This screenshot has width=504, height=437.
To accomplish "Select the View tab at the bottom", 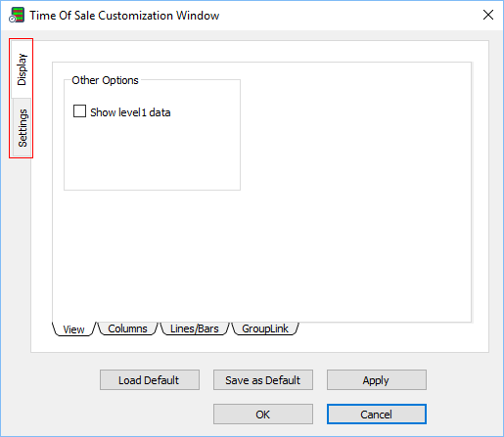I will tap(73, 329).
